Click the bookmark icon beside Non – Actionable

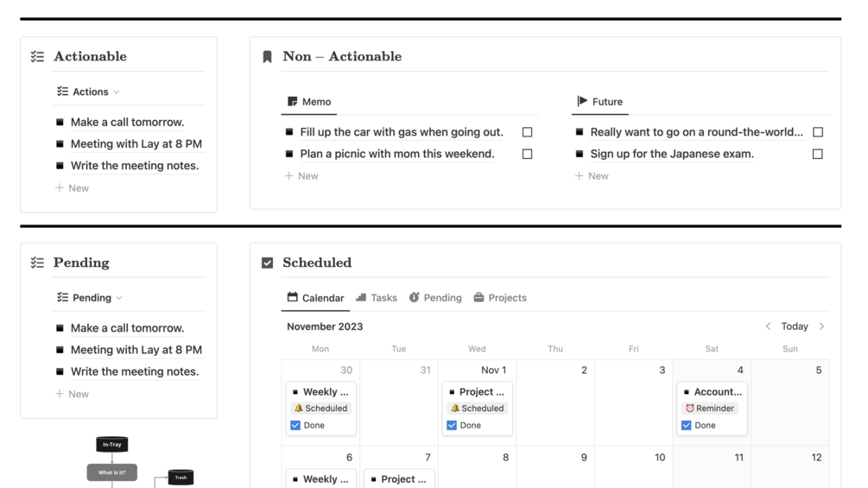tap(268, 56)
